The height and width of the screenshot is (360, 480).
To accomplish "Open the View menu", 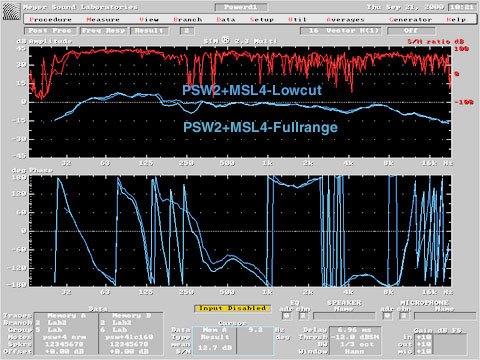I will [149, 20].
